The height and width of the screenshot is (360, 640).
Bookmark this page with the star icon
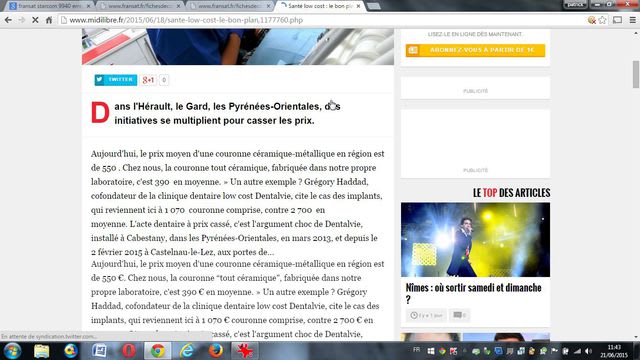(x=602, y=20)
